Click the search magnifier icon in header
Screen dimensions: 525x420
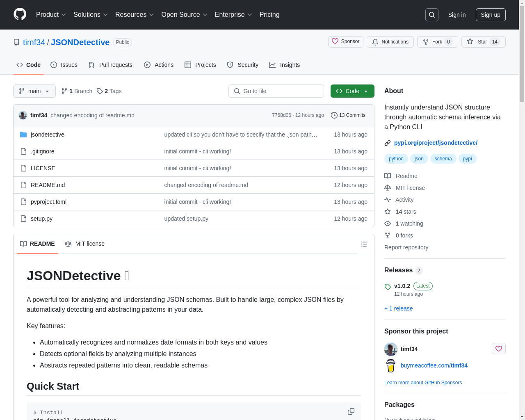[x=432, y=15]
